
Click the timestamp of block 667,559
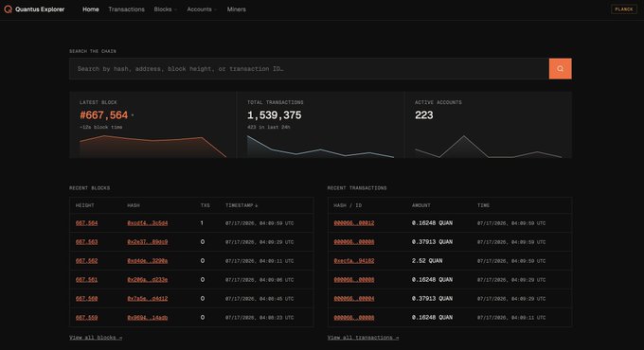(259, 318)
